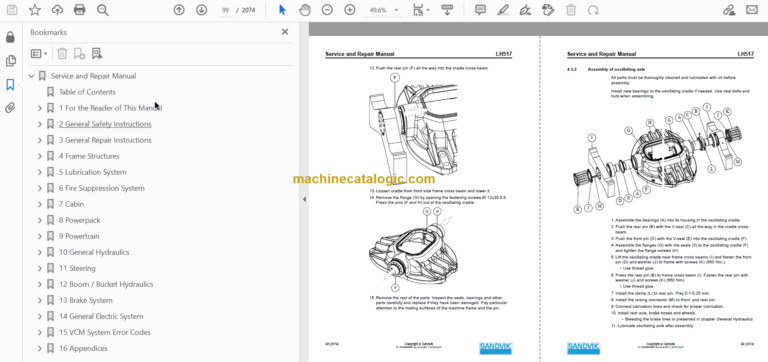Click the share link icon
This screenshot has width=768, height=362.
pyautogui.click(x=729, y=10)
